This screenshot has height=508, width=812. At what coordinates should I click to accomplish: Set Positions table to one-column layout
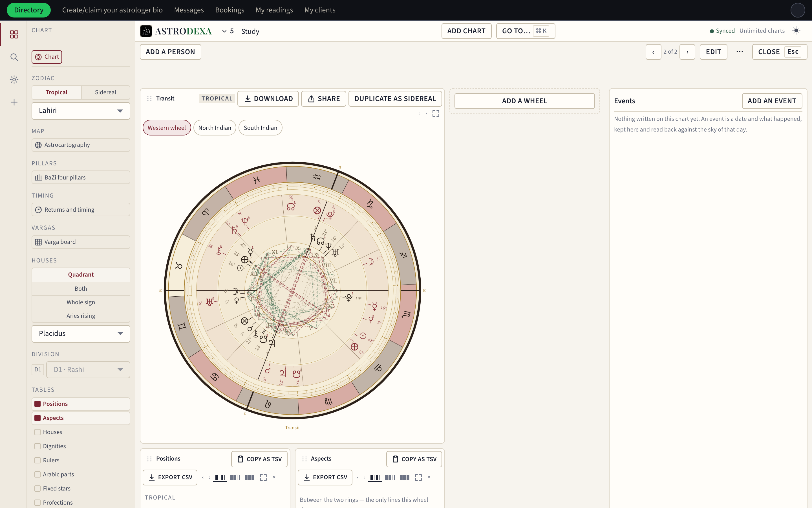[220, 478]
